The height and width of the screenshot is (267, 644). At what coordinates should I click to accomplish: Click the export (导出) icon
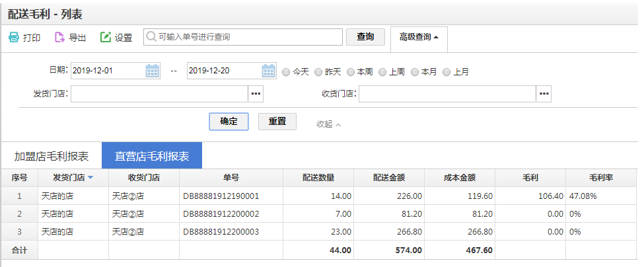tap(59, 38)
